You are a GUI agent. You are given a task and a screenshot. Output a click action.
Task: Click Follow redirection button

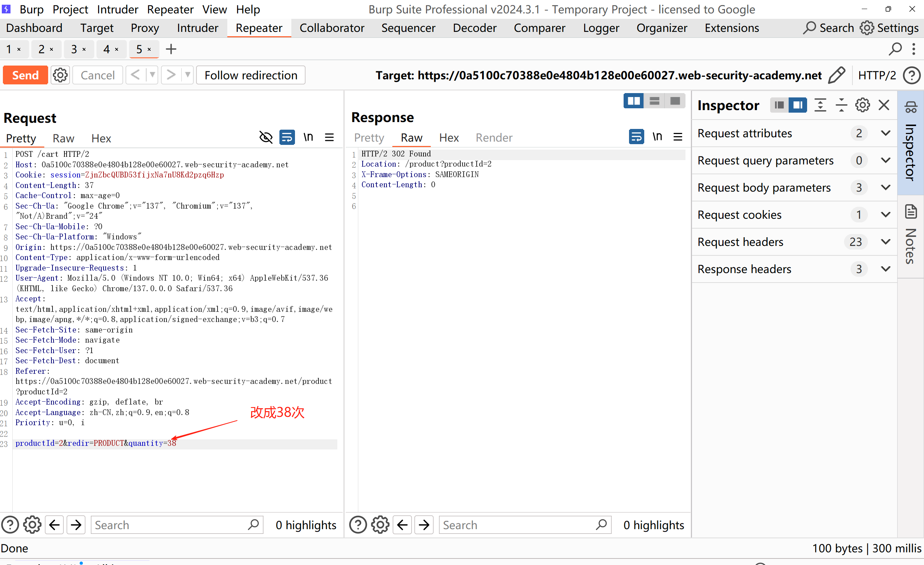coord(250,75)
